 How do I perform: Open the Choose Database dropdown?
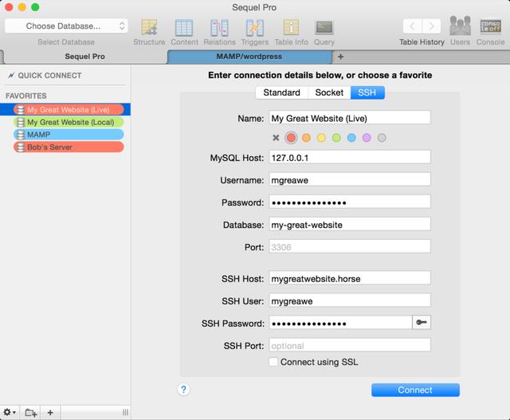point(66,26)
